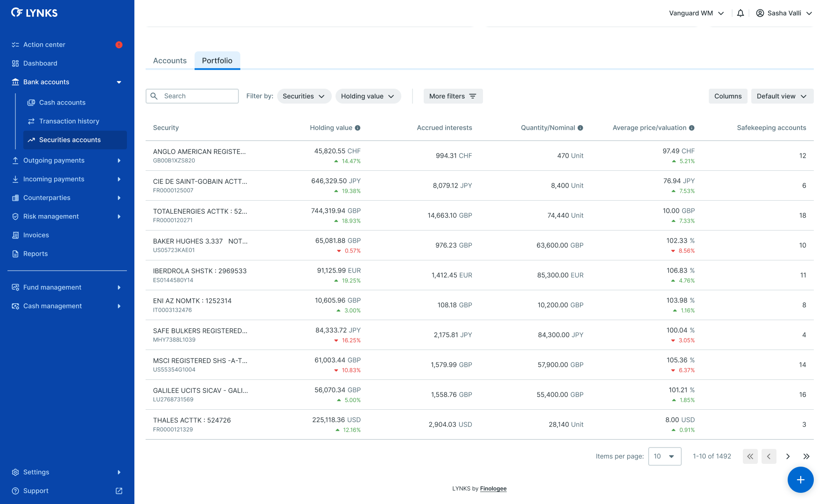The width and height of the screenshot is (825, 504).
Task: Click the Safekeeping accounts column header
Action: point(771,128)
